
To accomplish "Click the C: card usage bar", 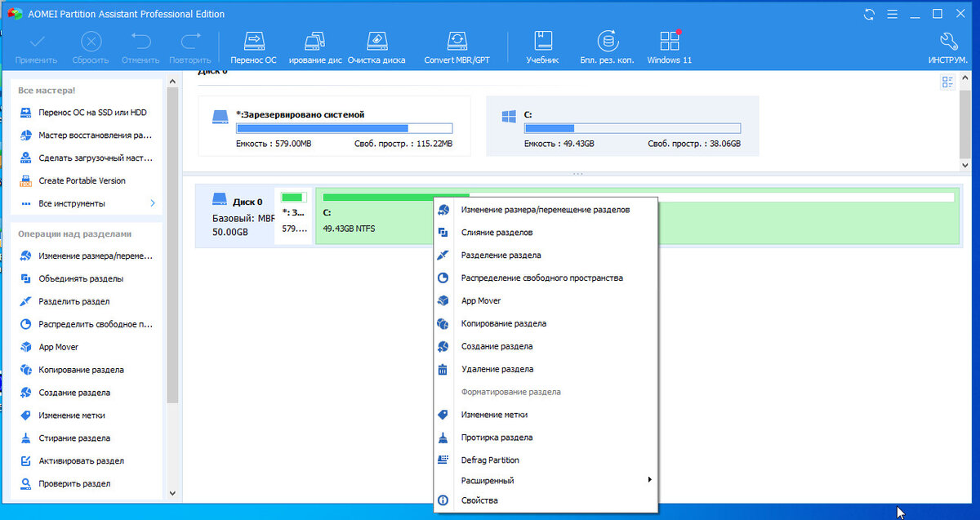I will click(632, 128).
